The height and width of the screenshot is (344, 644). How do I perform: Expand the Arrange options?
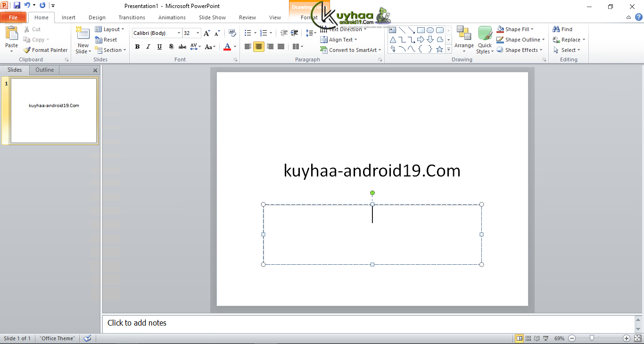click(x=464, y=40)
